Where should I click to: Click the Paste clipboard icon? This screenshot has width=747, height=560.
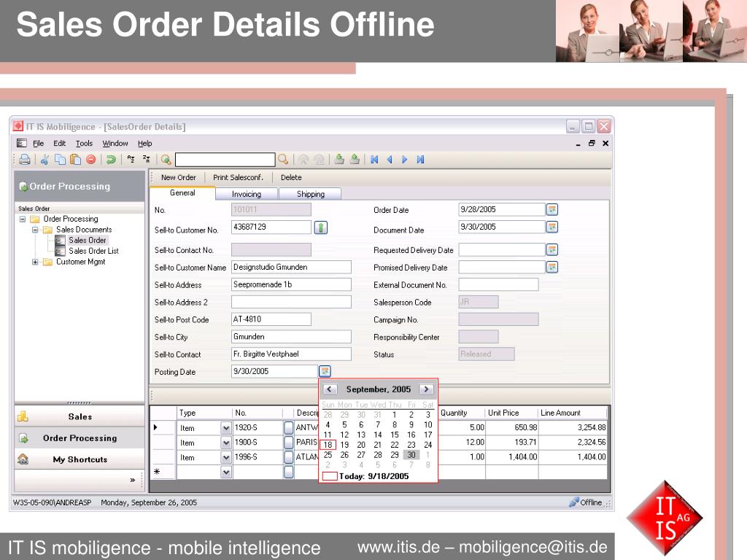click(75, 160)
